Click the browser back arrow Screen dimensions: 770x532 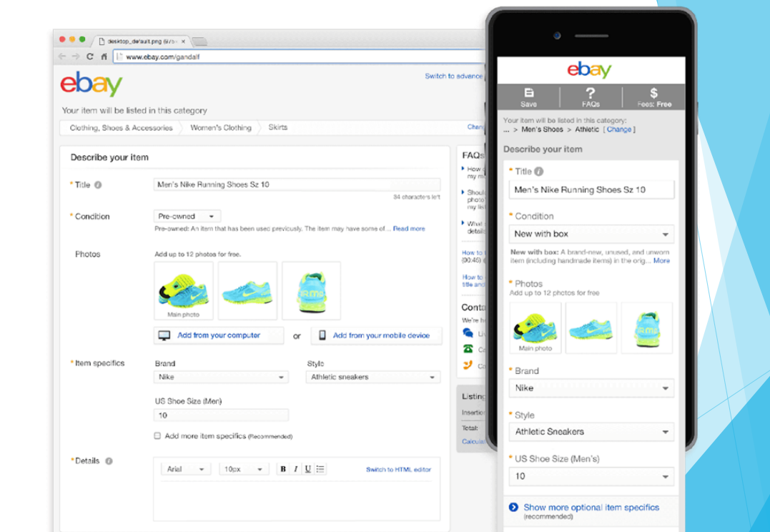[62, 56]
